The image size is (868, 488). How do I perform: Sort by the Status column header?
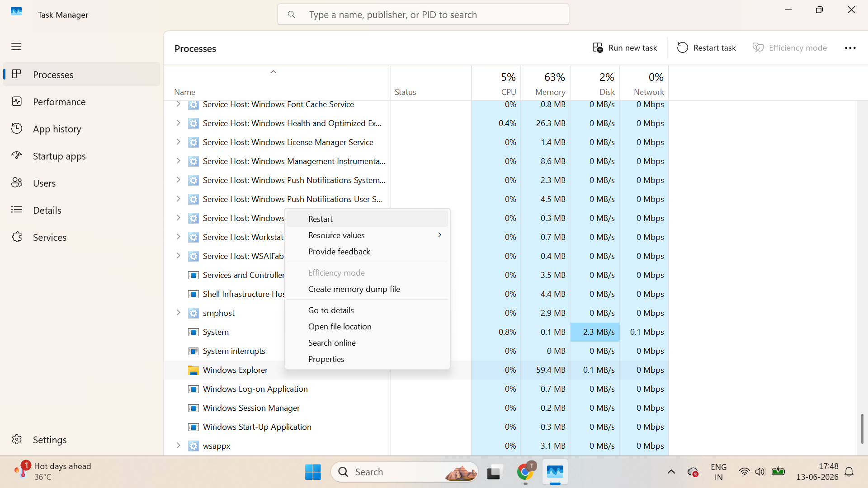click(x=431, y=83)
